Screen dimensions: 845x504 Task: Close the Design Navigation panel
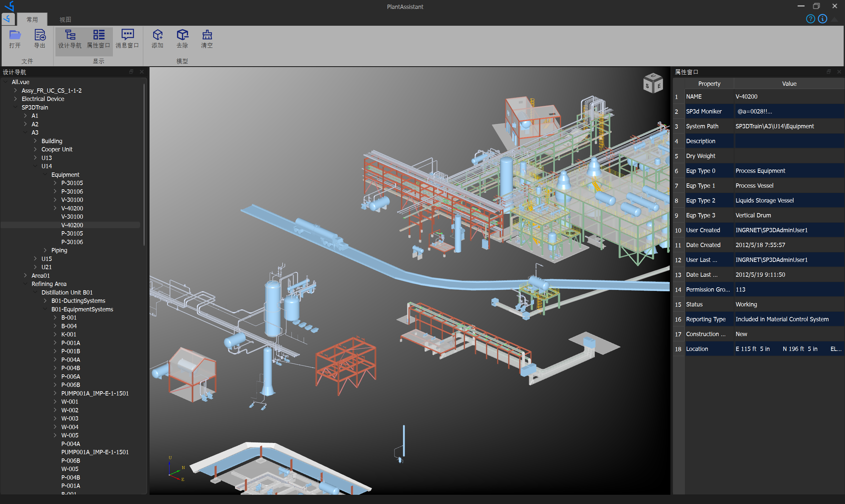tap(142, 72)
